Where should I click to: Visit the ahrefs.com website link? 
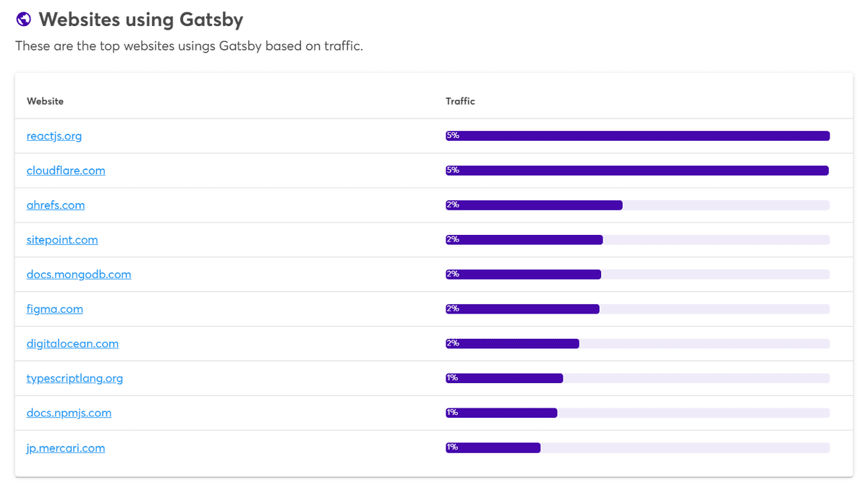tap(56, 205)
